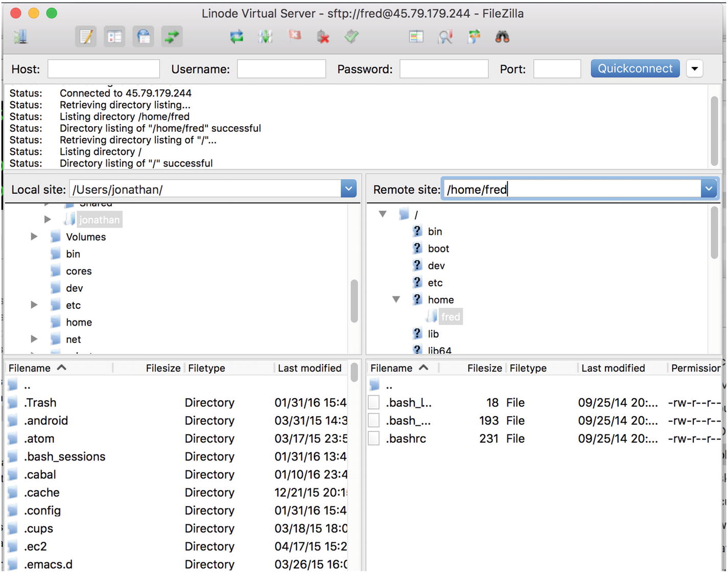Focus the Port input field
This screenshot has width=728, height=573.
pos(557,69)
